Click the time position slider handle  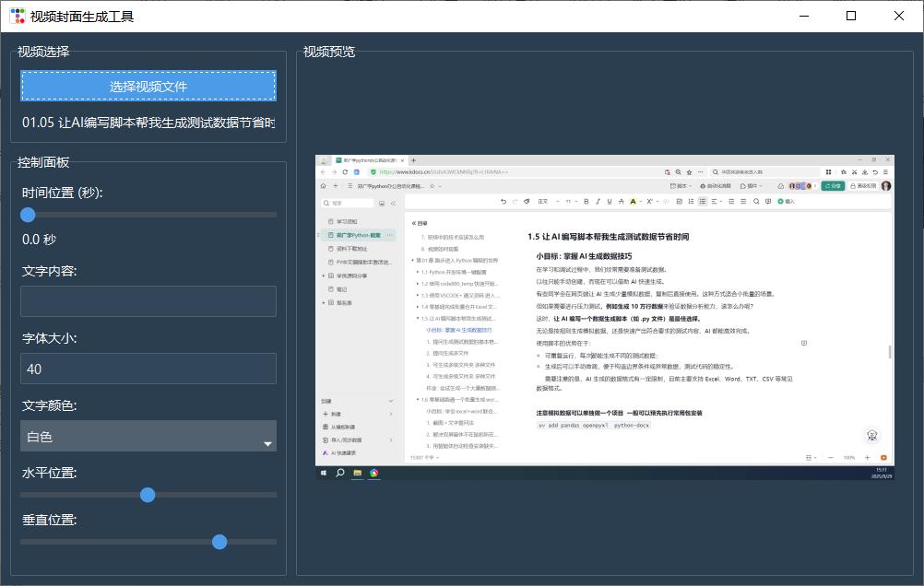(x=28, y=214)
